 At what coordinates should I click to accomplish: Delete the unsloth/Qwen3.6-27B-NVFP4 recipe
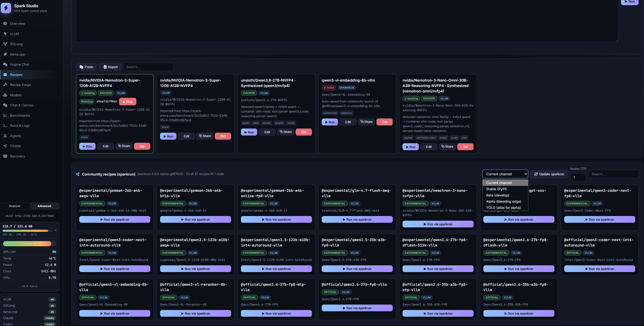pyautogui.click(x=304, y=132)
